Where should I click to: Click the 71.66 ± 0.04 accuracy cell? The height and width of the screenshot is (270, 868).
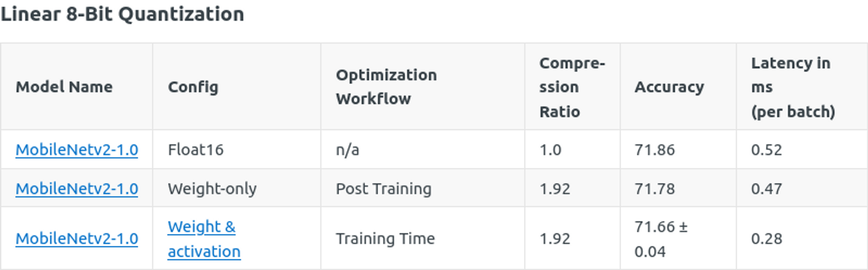(661, 239)
